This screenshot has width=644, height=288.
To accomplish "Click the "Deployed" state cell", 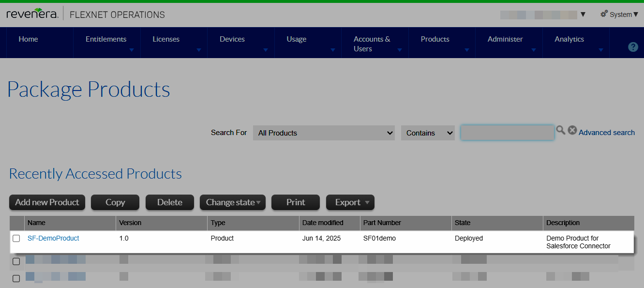I will (469, 238).
